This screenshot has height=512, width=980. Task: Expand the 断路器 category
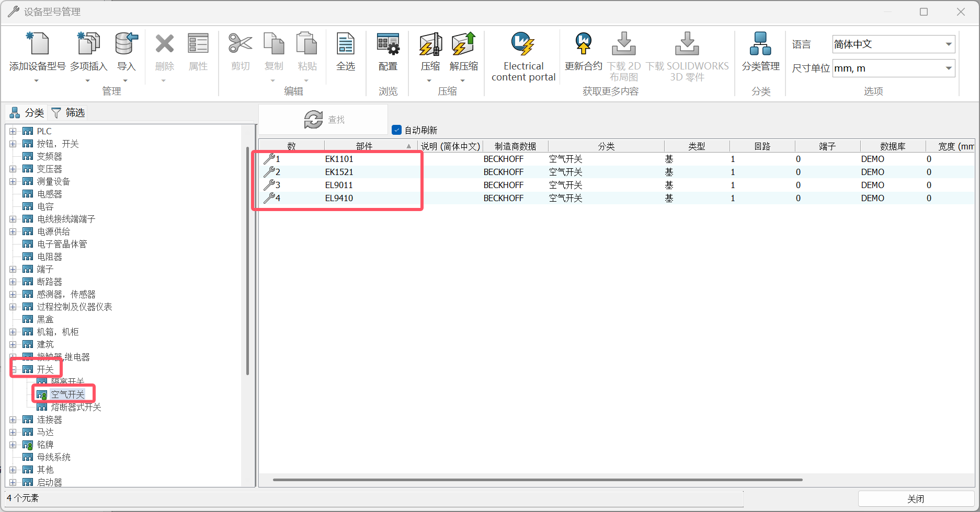click(13, 282)
